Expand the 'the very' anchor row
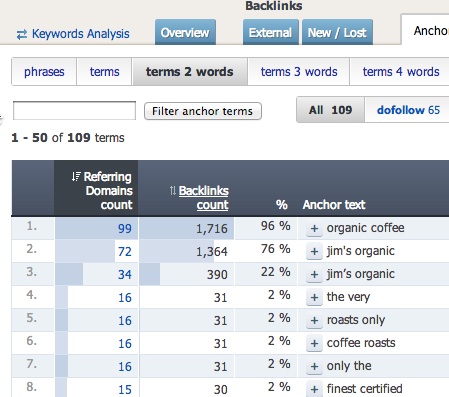This screenshot has height=397, width=449. click(x=314, y=297)
